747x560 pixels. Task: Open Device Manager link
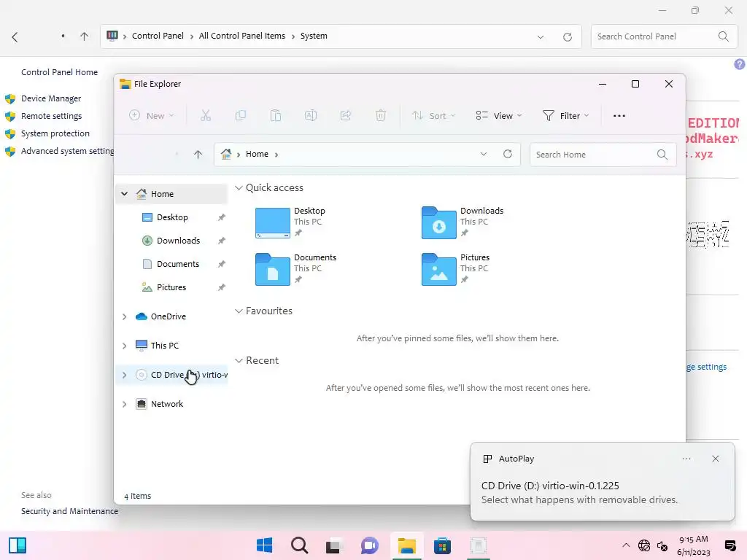click(51, 98)
